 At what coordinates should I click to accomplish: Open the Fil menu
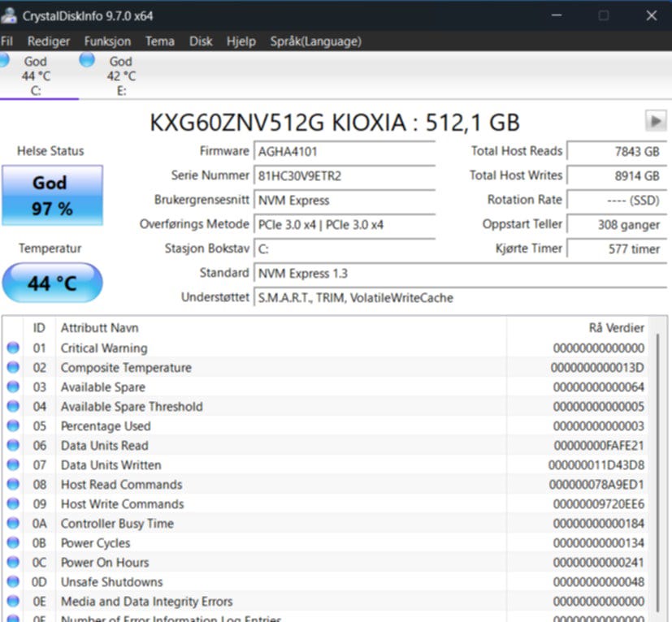[x=7, y=41]
